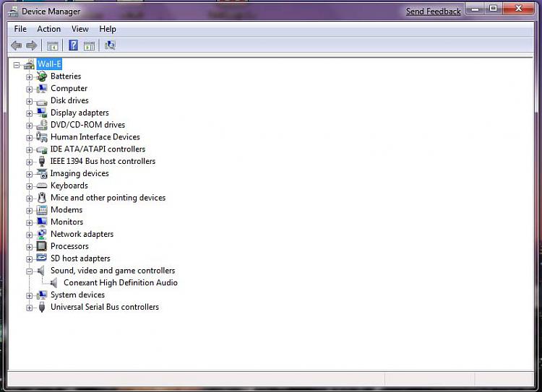Click the Human Interface Devices icon

tap(42, 136)
